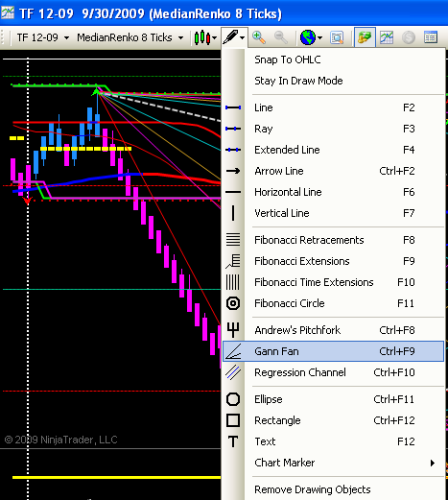Open the globe cursor mode dropdown

[311, 37]
